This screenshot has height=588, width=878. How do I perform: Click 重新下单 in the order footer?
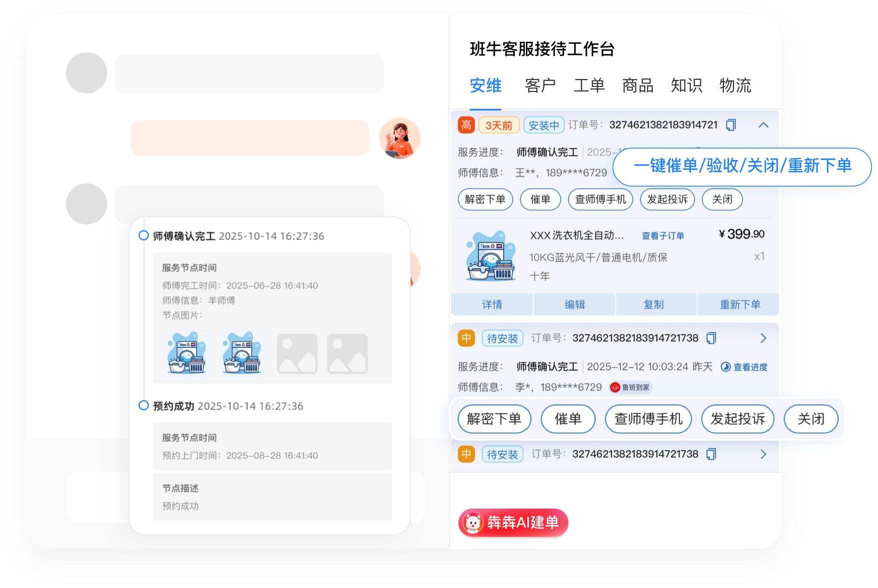738,304
